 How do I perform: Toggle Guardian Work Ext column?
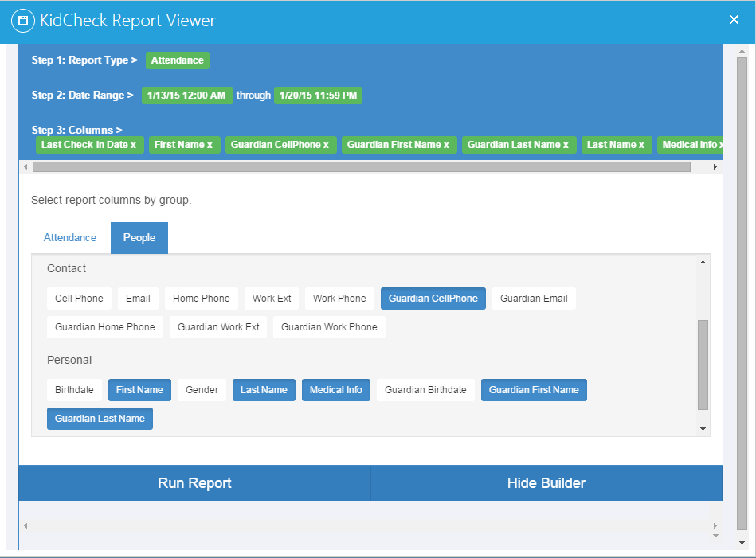218,327
